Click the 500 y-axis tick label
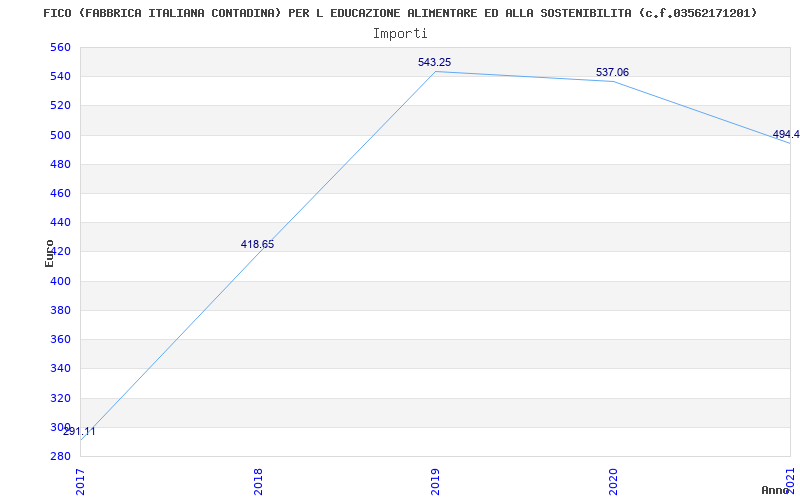Viewport: 800px width, 500px height. (60, 135)
